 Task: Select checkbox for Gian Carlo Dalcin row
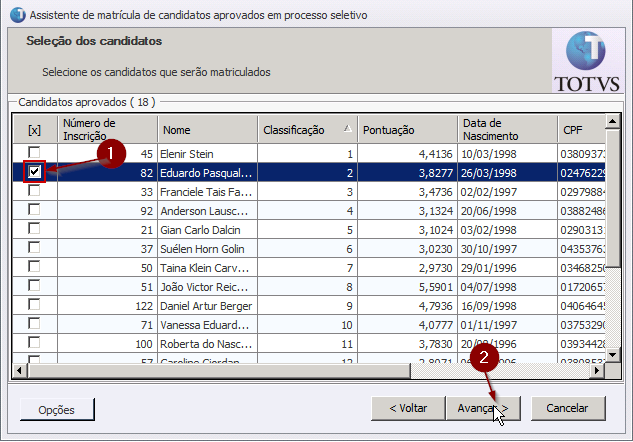[34, 229]
